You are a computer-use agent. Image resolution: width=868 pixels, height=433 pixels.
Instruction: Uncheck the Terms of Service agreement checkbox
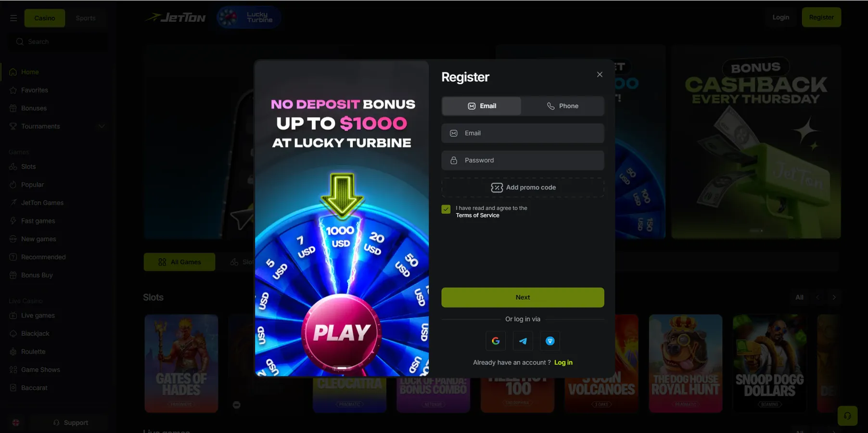pos(446,209)
